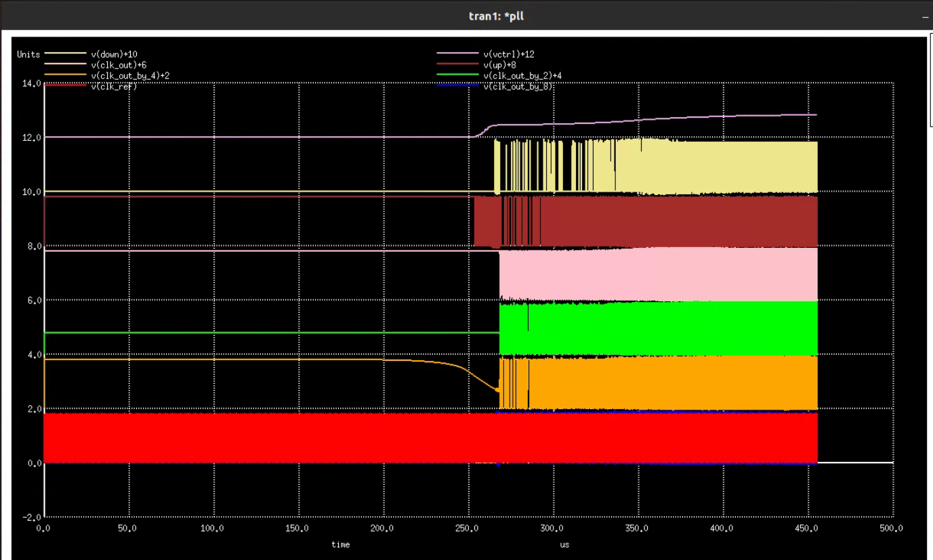This screenshot has width=933, height=560.
Task: Select legend label v(clk_out)+6
Action: [x=118, y=64]
